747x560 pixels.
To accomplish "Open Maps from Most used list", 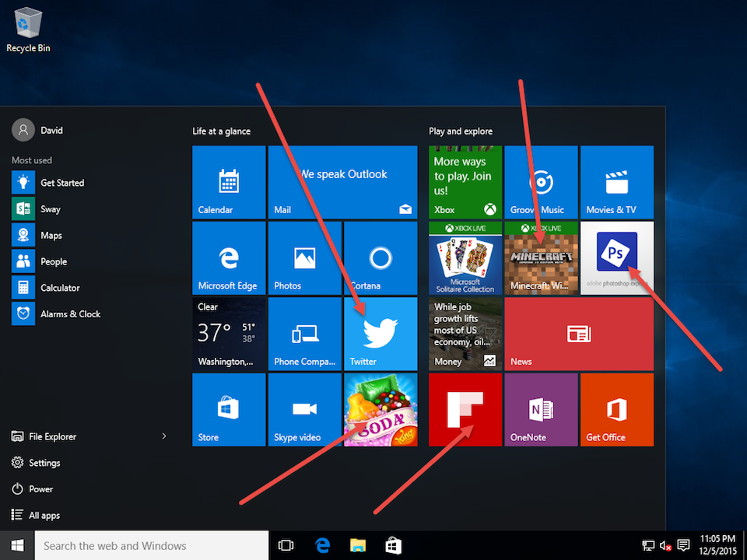I will coord(90,235).
